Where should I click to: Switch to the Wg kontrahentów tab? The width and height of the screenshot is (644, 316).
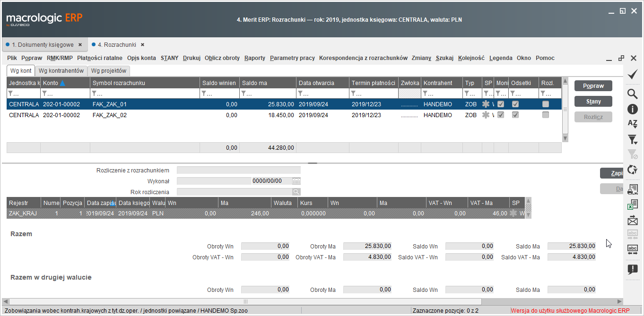coord(61,71)
